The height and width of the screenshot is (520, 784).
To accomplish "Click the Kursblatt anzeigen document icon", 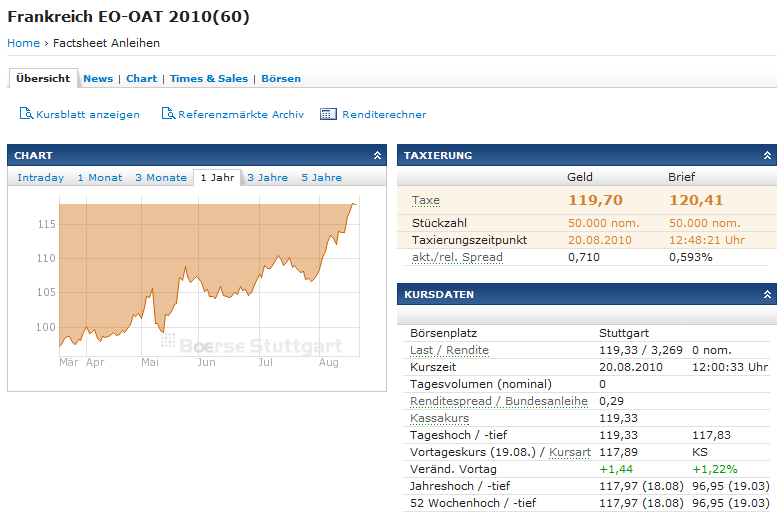I will (25, 114).
